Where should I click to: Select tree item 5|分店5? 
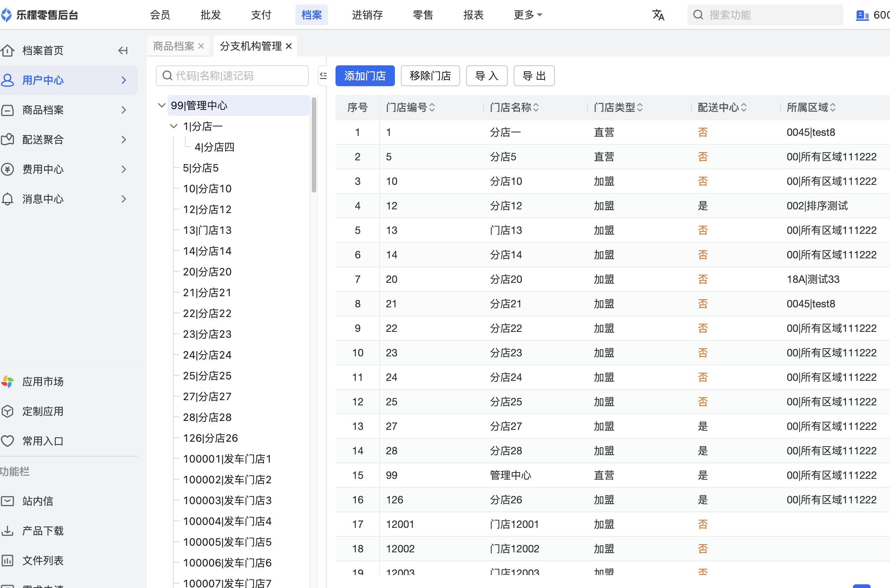point(200,168)
